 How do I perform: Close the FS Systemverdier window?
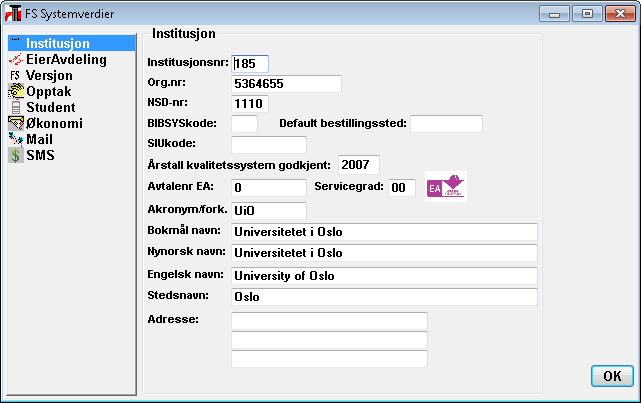[620, 14]
